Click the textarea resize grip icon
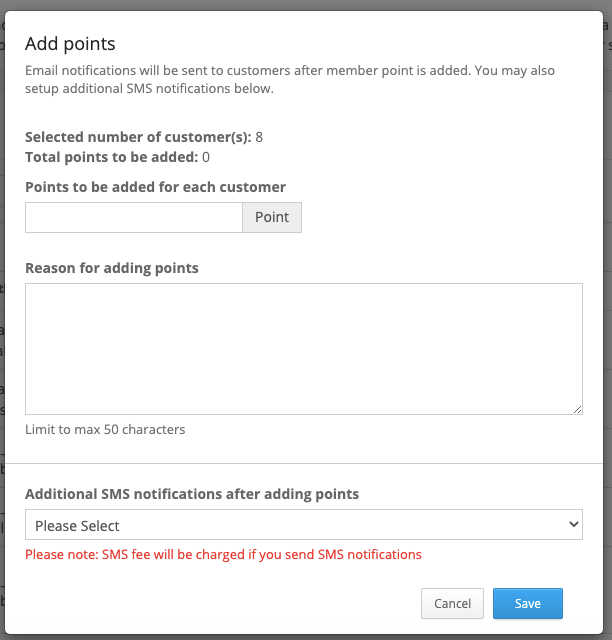The height and width of the screenshot is (640, 612). pos(577,409)
